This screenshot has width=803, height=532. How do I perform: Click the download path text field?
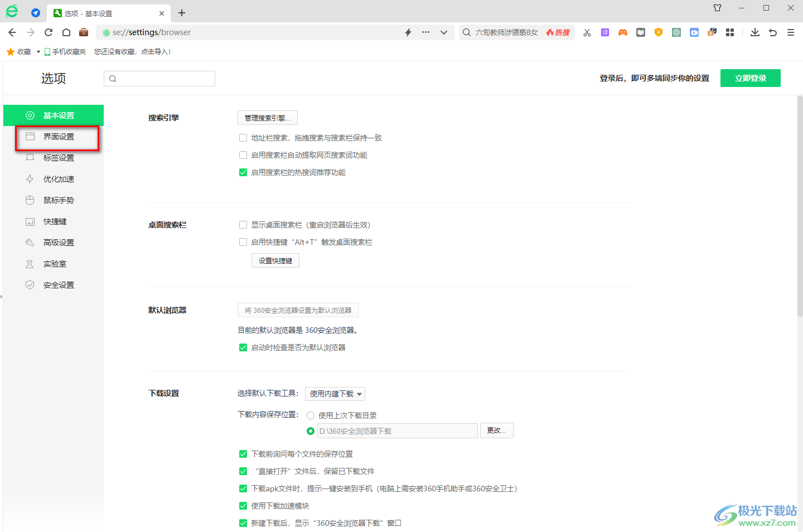point(398,431)
